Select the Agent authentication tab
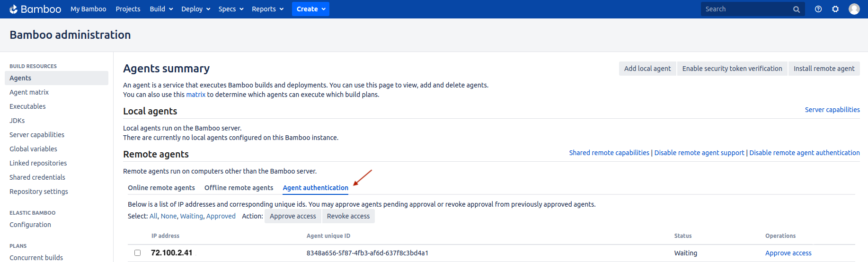 coord(316,188)
